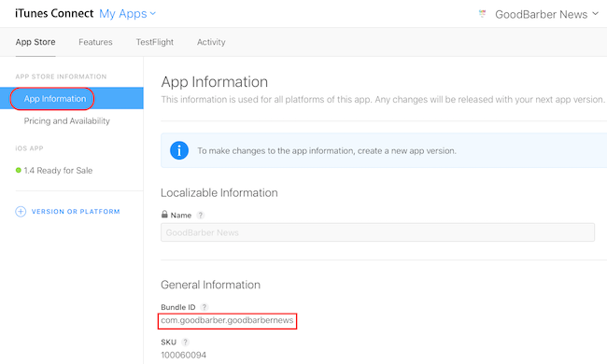Click the lock icon beside Name
The height and width of the screenshot is (364, 607).
tap(164, 215)
